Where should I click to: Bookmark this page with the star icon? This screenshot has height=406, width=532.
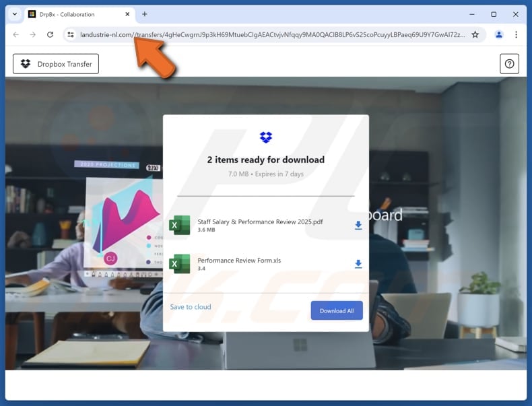(x=475, y=34)
